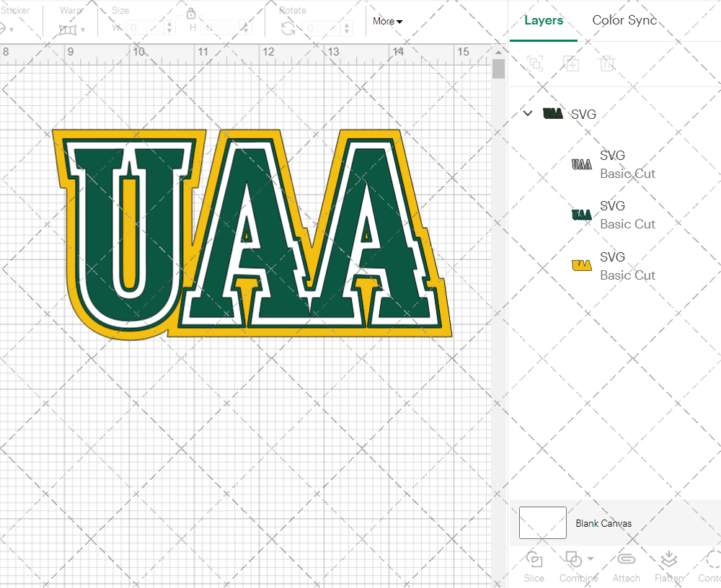
Task: Click the rotate angle input field
Action: (322, 28)
